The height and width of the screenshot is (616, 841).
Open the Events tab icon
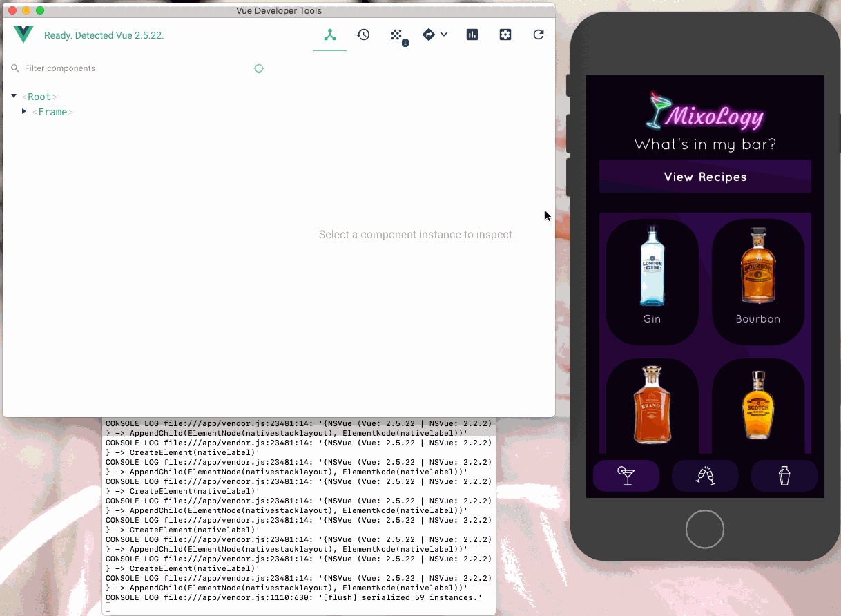[397, 35]
